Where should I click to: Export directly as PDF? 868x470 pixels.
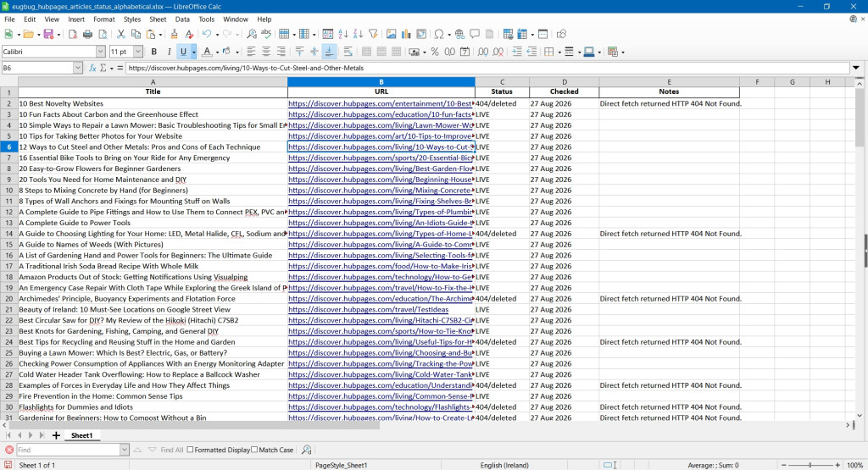pos(73,34)
